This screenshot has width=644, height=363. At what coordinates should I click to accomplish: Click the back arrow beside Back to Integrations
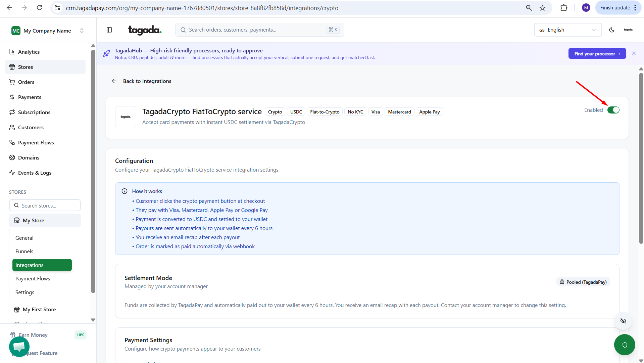pyautogui.click(x=114, y=81)
